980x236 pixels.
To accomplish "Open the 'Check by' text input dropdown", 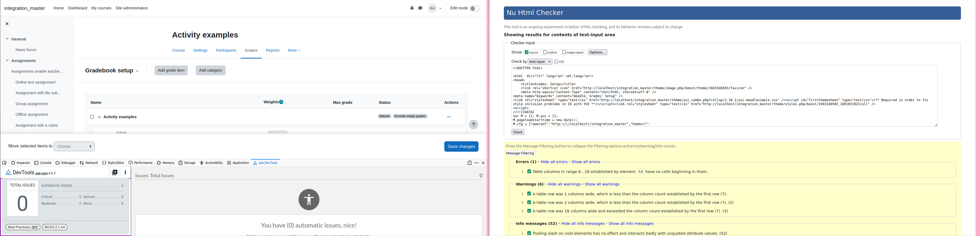I will click(x=539, y=62).
